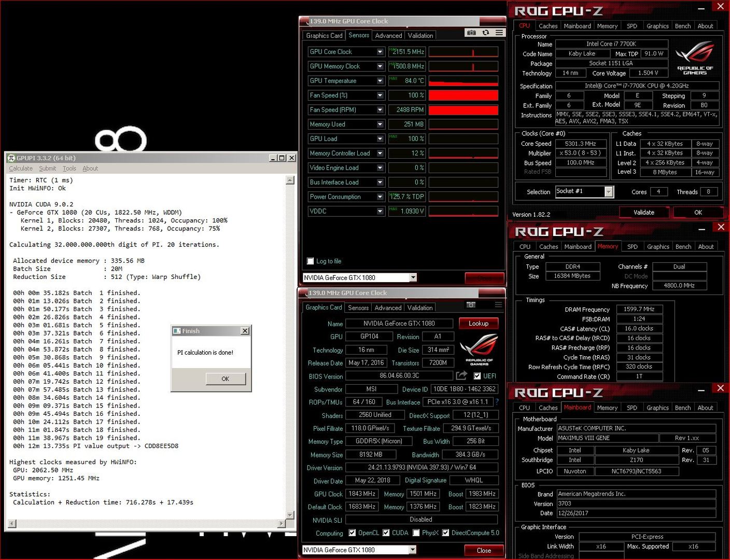730x560 pixels.
Task: Click the ROG logo in top CPU-Z window
Action: coord(695,58)
